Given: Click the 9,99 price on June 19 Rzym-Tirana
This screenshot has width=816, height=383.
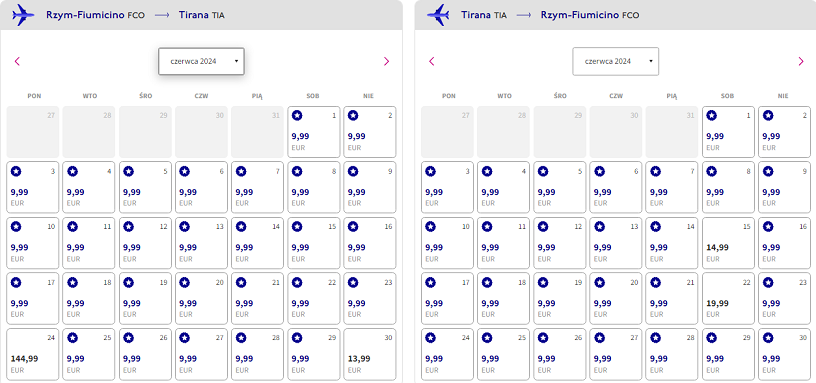Looking at the screenshot, I should pyautogui.click(x=132, y=303).
